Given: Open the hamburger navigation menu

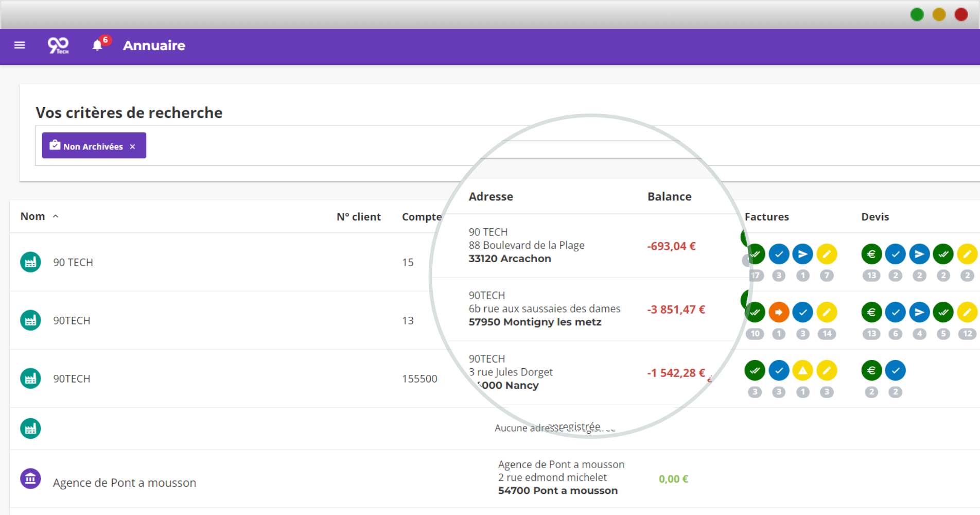Looking at the screenshot, I should tap(20, 45).
